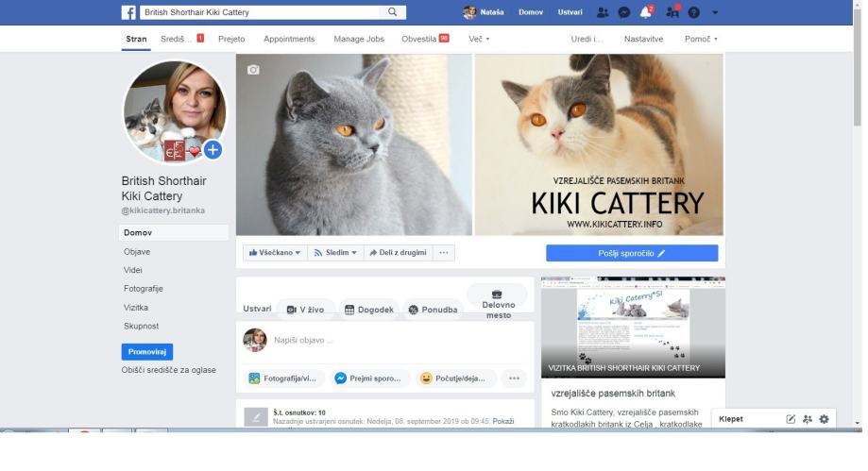Open notifications bell icon
The image size is (868, 471).
click(x=645, y=12)
